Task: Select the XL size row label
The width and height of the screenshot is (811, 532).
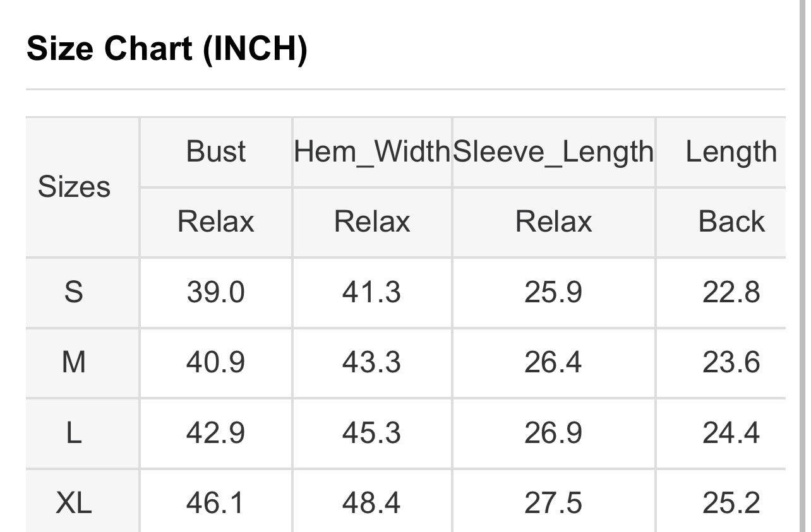Action: (x=74, y=504)
